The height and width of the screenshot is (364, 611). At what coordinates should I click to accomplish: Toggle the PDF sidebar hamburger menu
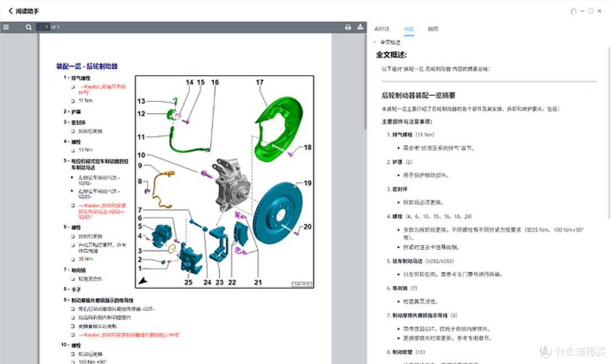6,27
